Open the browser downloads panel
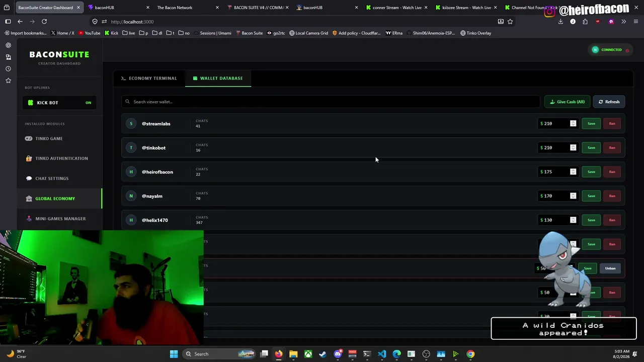Screen dimensions: 644x362 (x=560, y=22)
